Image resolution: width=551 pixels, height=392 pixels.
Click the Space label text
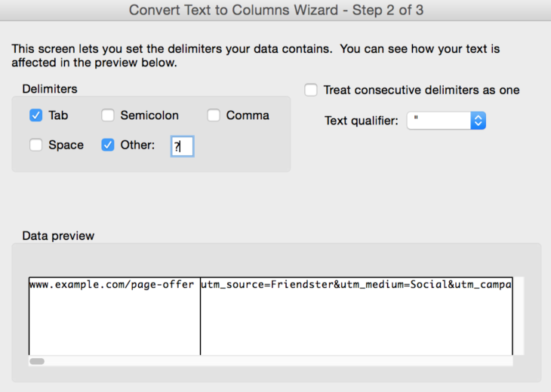coord(66,145)
